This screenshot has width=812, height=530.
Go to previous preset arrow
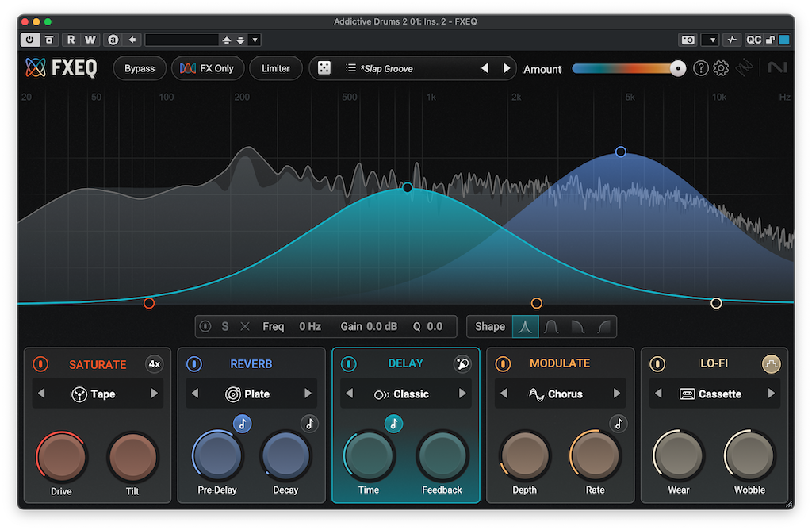(485, 68)
